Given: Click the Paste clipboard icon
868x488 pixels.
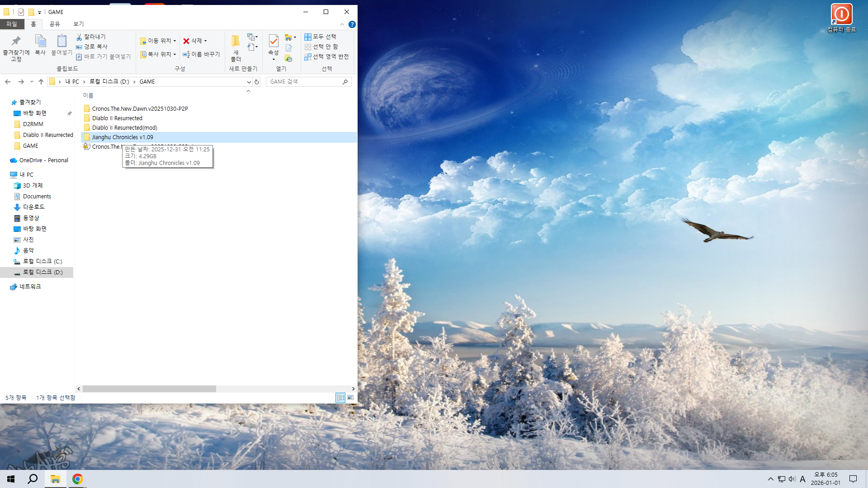Looking at the screenshot, I should tap(62, 41).
